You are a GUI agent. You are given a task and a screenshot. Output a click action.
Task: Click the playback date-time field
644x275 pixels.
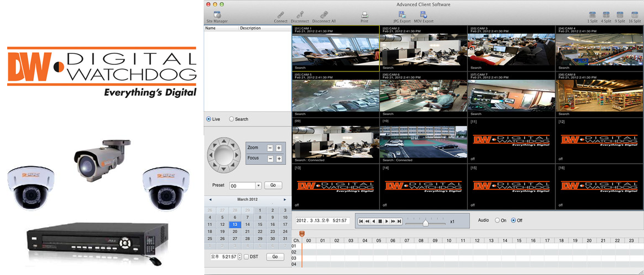323,221
